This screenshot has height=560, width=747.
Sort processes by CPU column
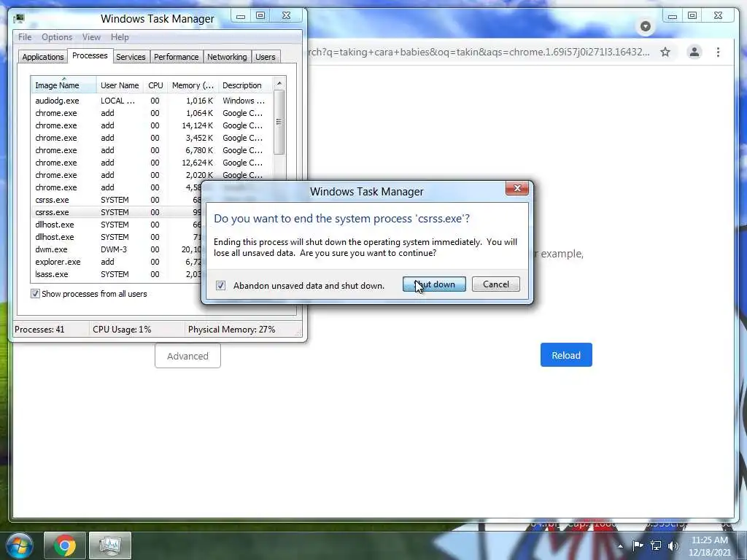click(155, 85)
